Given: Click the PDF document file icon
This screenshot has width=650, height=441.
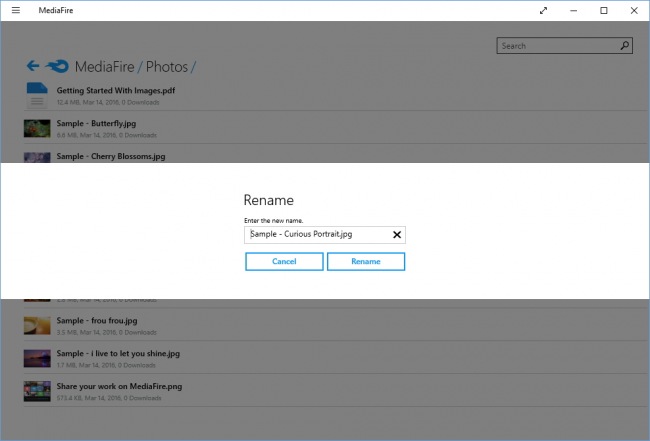Looking at the screenshot, I should click(x=37, y=95).
